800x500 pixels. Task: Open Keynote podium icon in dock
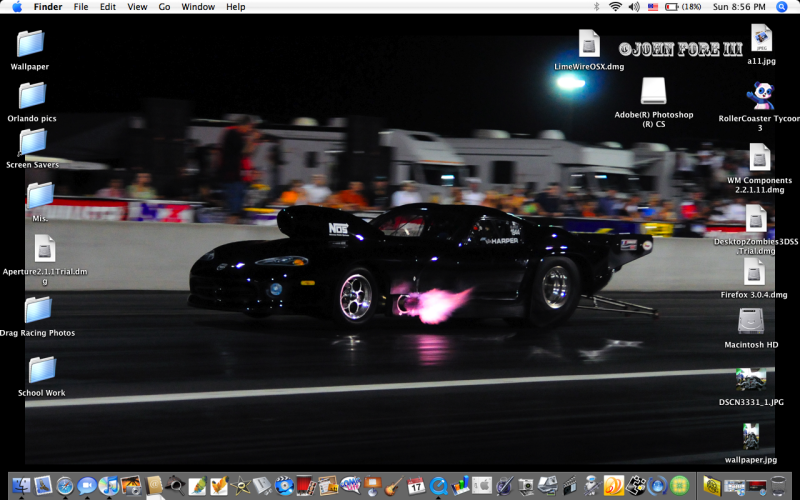coord(372,486)
